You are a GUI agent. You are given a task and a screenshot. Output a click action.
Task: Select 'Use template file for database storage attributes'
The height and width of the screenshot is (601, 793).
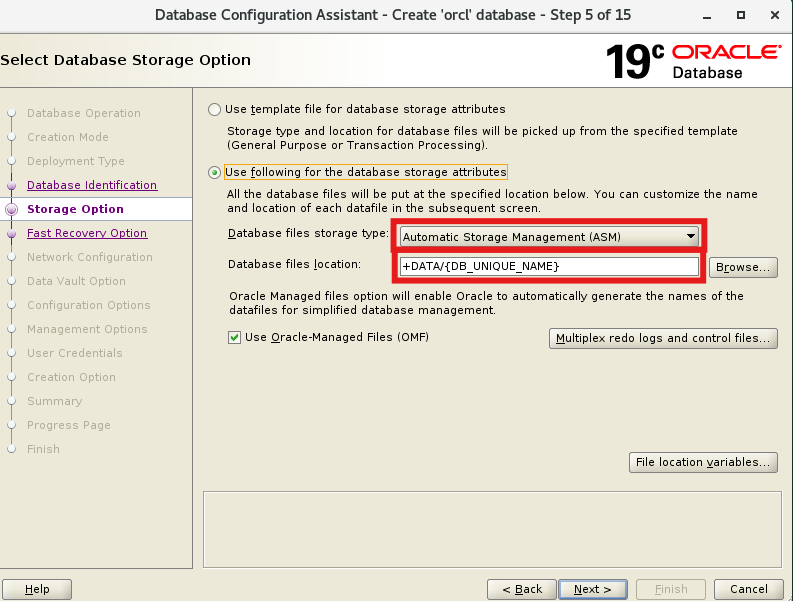pyautogui.click(x=214, y=109)
